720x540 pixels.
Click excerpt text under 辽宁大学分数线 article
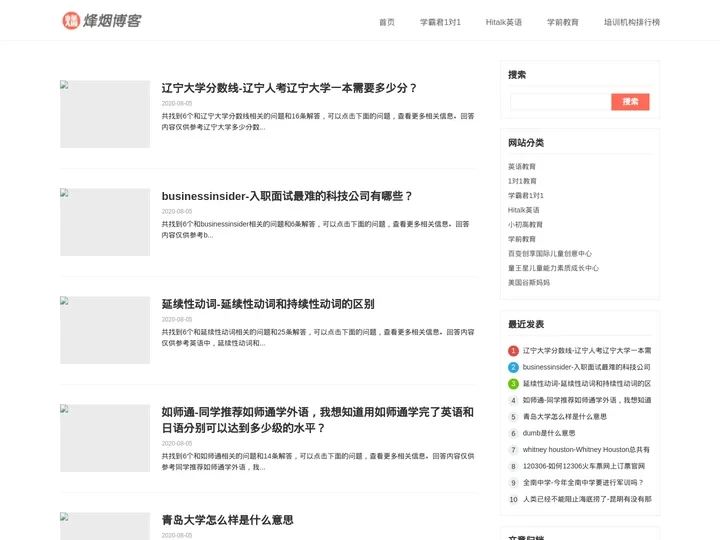coord(317,122)
